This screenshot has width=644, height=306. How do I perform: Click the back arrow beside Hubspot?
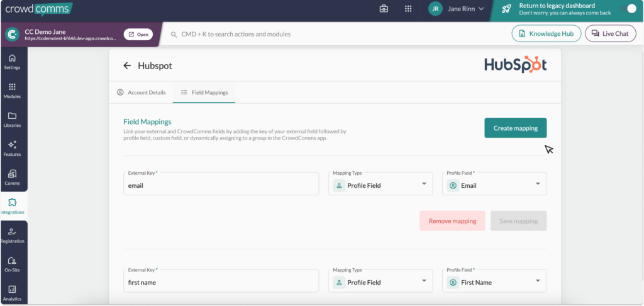click(x=127, y=65)
